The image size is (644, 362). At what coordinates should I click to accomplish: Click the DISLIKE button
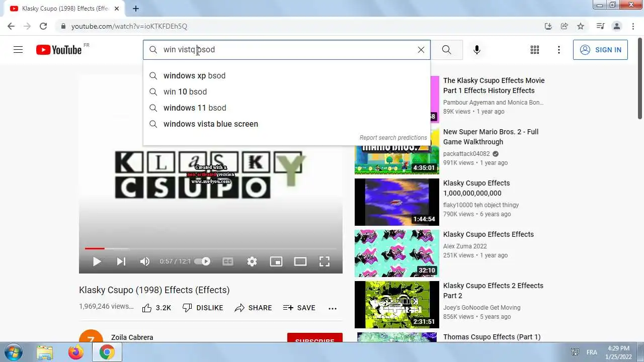(x=203, y=308)
